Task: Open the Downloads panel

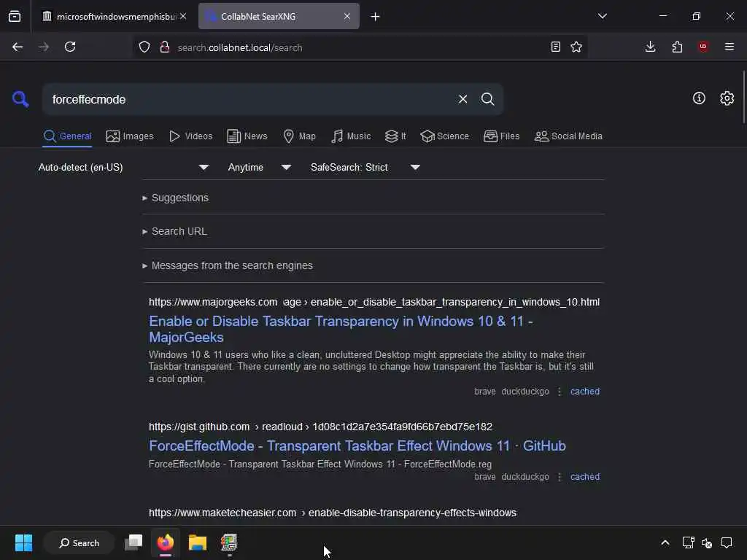Action: tap(650, 47)
